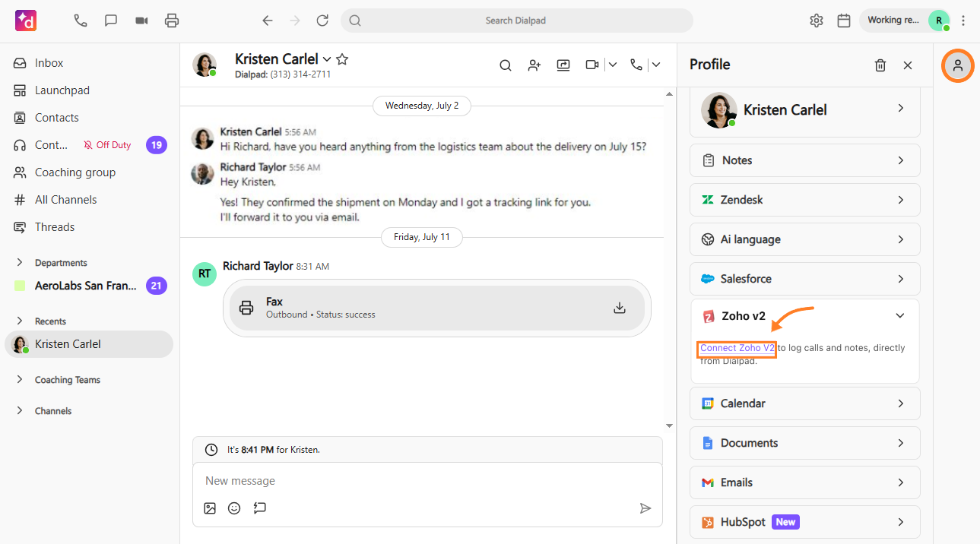Expand the Documents section
Screen dimensions: 980x544
coord(805,443)
